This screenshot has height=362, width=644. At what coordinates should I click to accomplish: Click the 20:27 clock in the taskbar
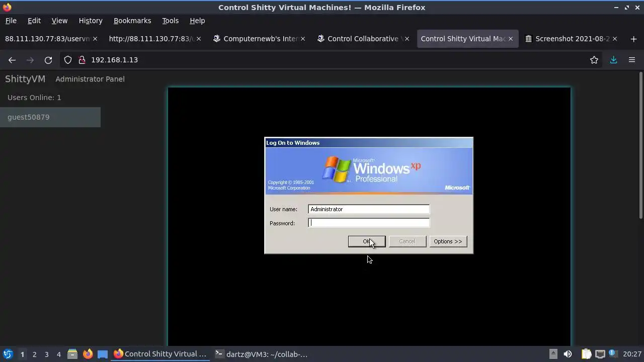pyautogui.click(x=632, y=354)
